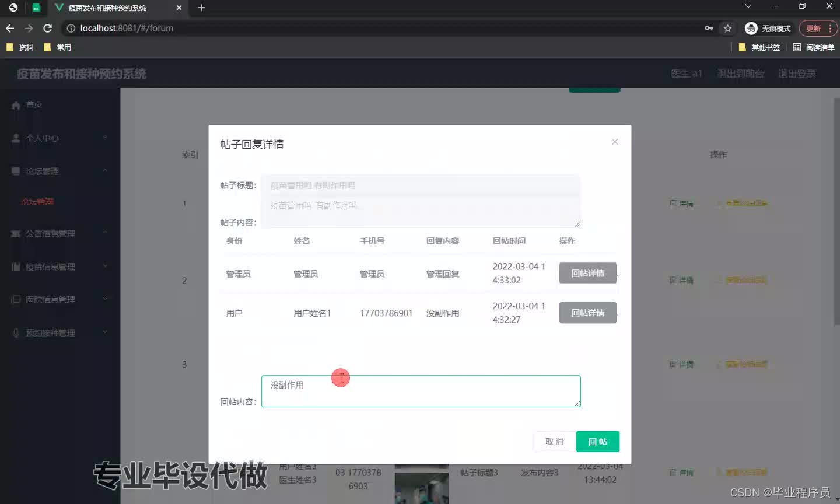Open the 阅读清单 reading list
The height and width of the screenshot is (504, 840).
point(814,47)
